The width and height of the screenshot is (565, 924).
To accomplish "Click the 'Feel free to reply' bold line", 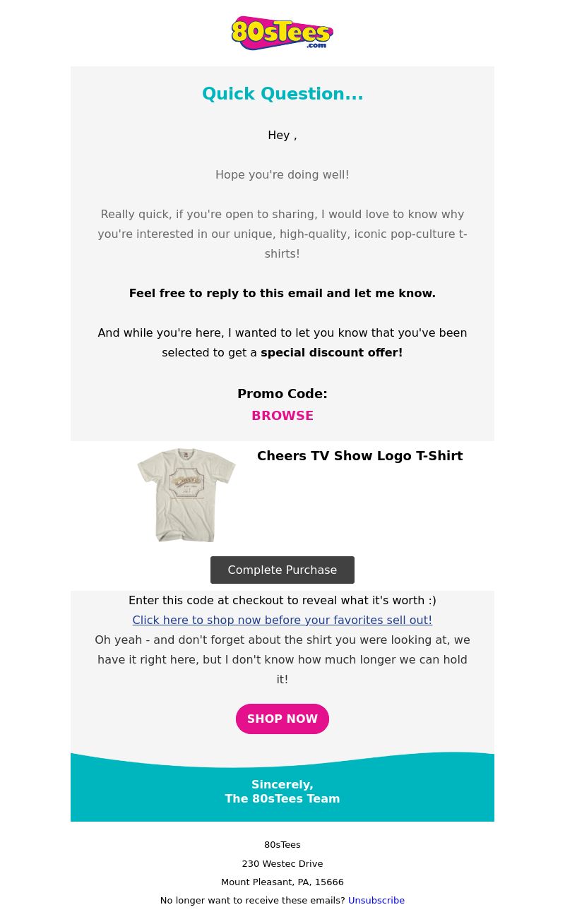I will pyautogui.click(x=282, y=293).
